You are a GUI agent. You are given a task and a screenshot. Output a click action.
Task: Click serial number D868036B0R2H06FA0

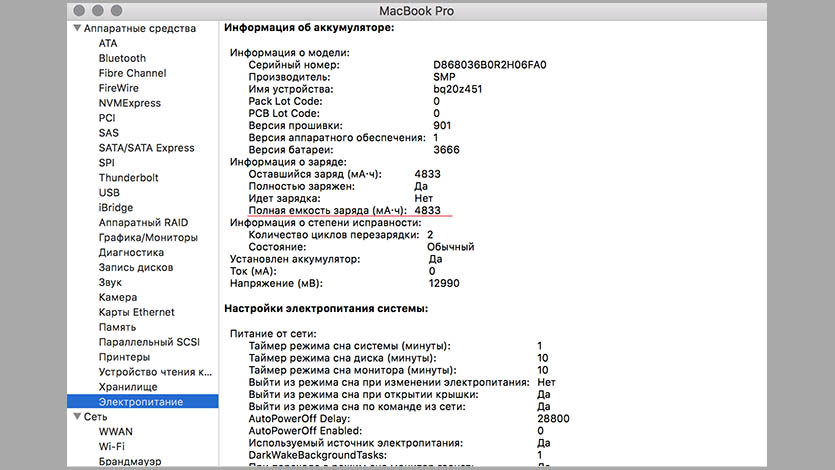(489, 65)
